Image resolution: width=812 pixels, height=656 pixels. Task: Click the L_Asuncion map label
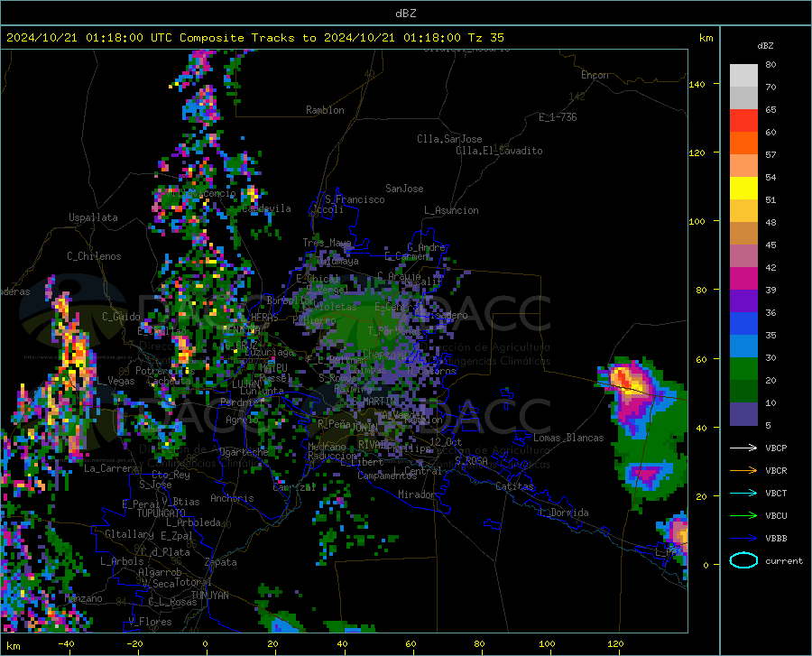click(451, 210)
